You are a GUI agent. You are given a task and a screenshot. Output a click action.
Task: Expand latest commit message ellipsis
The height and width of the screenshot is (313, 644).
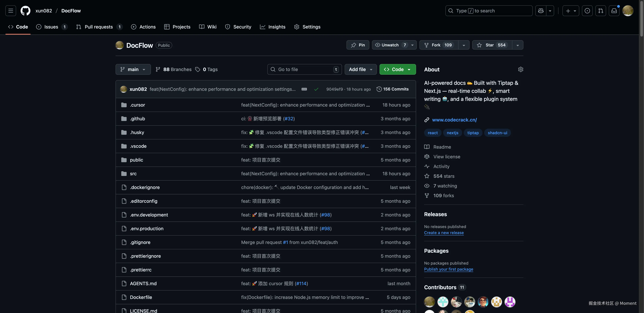pos(304,89)
